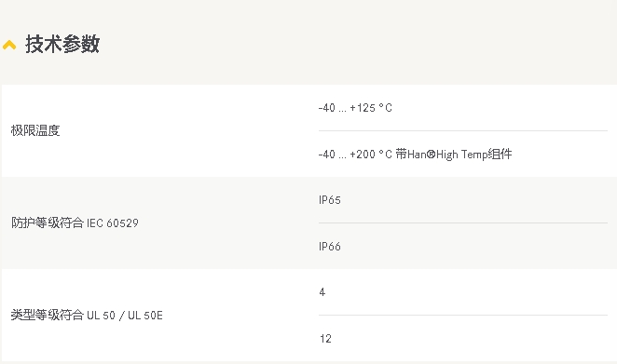Click the ® symbol in Han High Temp text
The image size is (617, 364).
point(431,155)
